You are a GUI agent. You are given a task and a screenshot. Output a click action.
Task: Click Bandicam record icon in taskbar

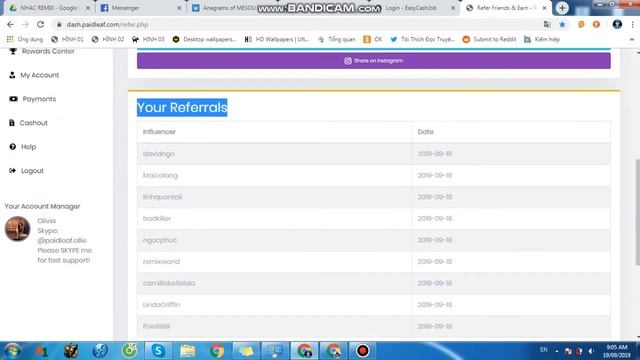(x=362, y=351)
